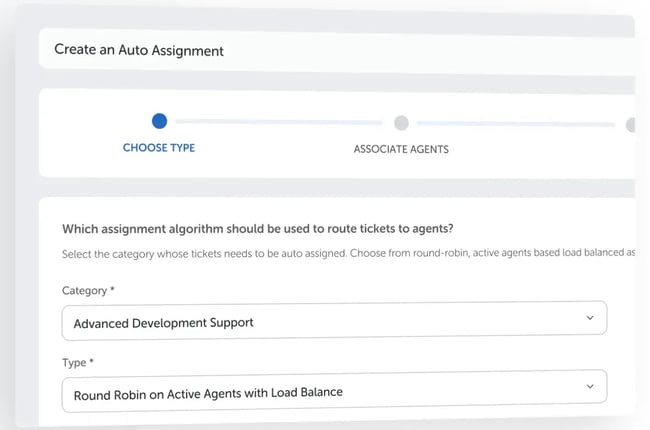Select the CHOOSE TYPE step label
This screenshot has width=650, height=430.
coord(159,148)
